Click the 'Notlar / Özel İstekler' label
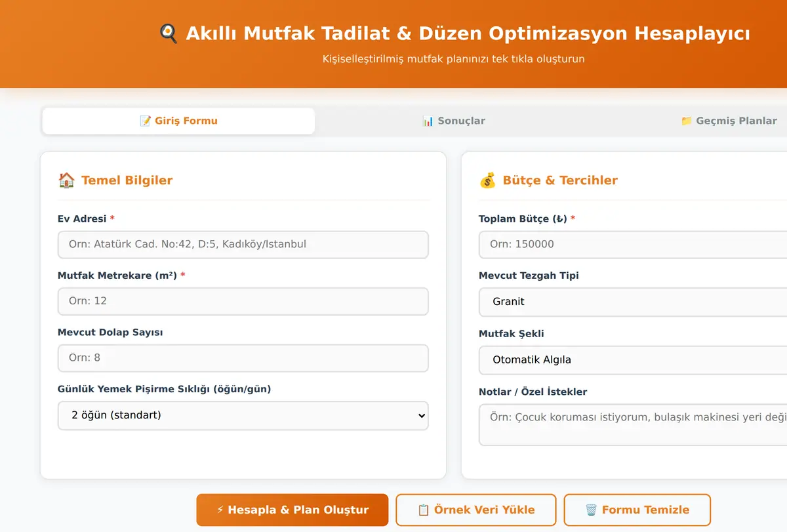The width and height of the screenshot is (787, 532). tap(533, 392)
